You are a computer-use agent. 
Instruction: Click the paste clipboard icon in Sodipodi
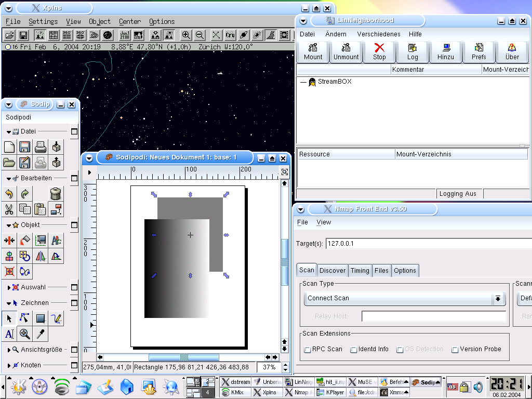click(41, 209)
